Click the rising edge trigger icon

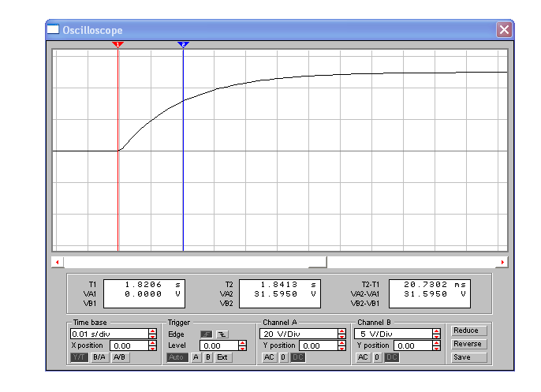(207, 334)
